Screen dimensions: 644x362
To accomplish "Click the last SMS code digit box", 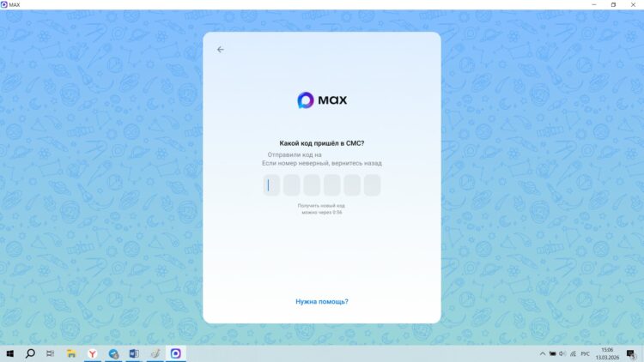I will tap(372, 185).
